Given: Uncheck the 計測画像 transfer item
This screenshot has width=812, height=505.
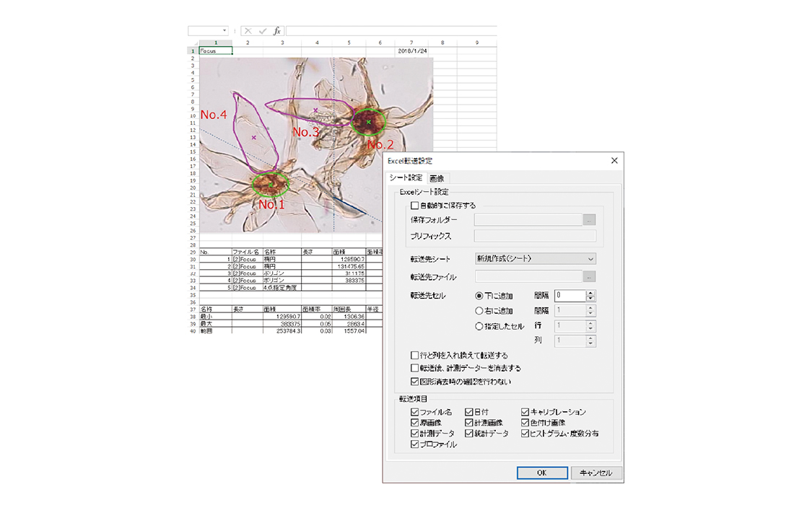Looking at the screenshot, I should coord(468,423).
